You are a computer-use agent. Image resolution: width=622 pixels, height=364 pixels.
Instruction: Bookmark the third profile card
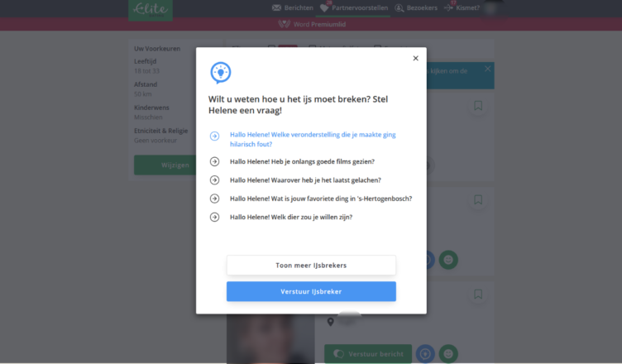coord(478,295)
